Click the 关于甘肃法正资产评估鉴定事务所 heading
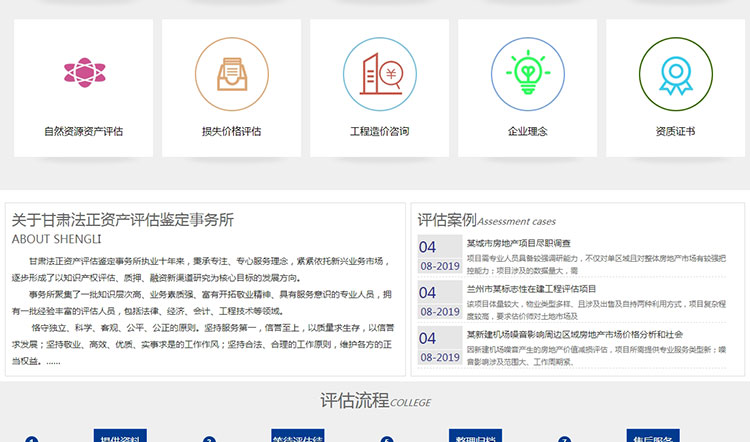750x442 pixels. point(122,219)
